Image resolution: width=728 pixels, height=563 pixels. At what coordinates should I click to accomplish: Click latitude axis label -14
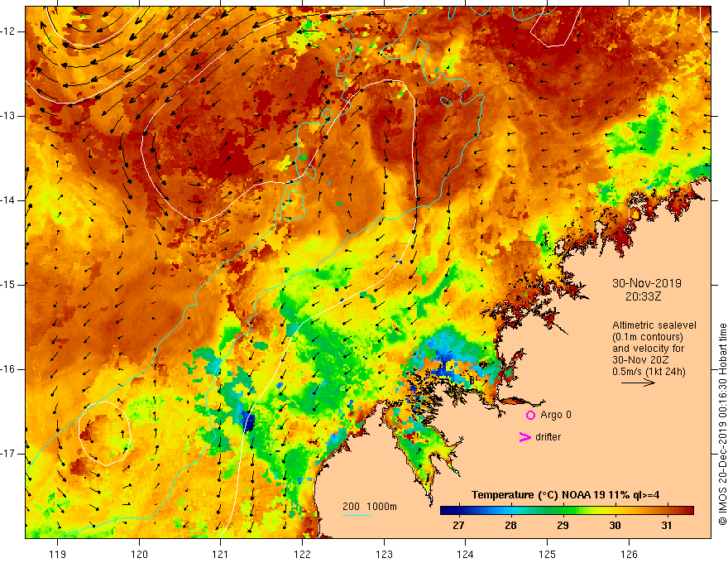coord(9,200)
